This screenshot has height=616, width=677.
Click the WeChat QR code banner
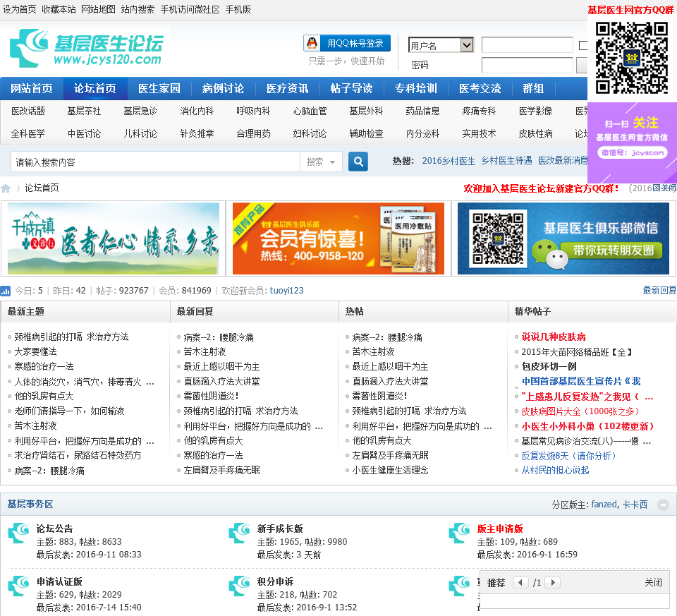(x=563, y=238)
